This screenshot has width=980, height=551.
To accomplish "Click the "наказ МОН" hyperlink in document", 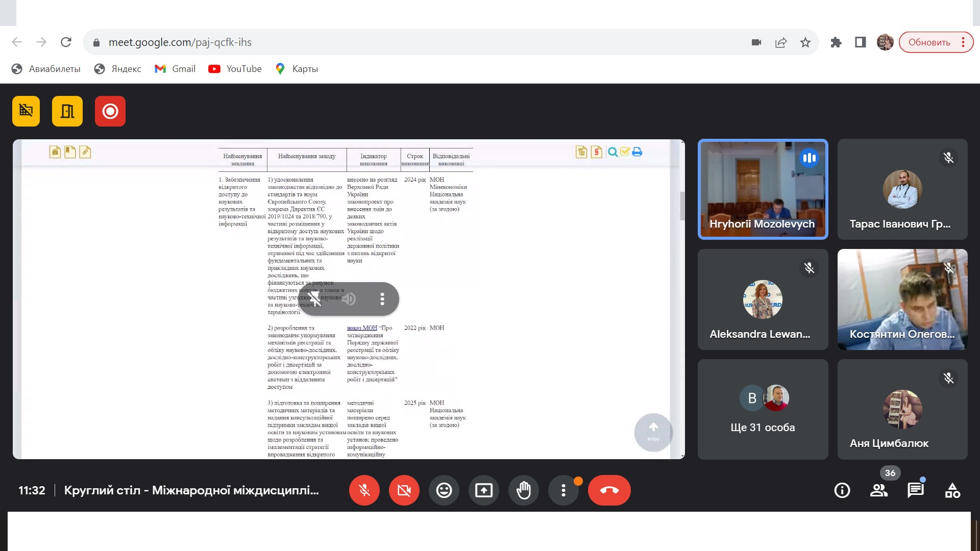I will coord(362,328).
